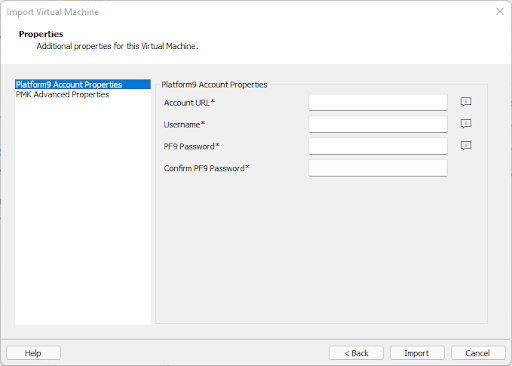
Task: Start the Import of the VM
Action: pyautogui.click(x=417, y=353)
